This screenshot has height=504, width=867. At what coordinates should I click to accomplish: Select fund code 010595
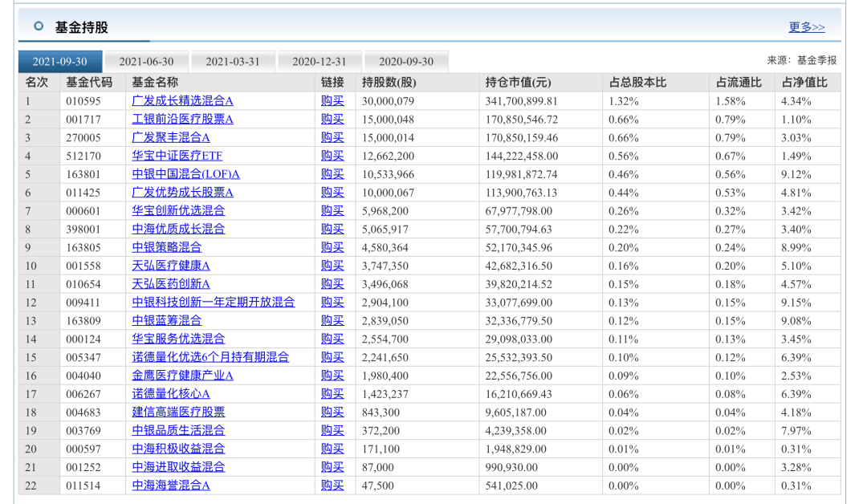(83, 101)
